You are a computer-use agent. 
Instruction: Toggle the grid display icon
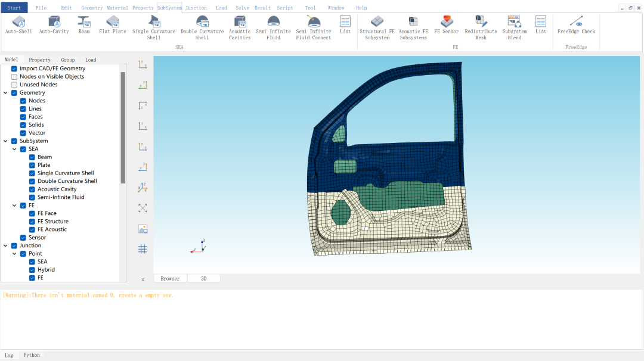[143, 249]
